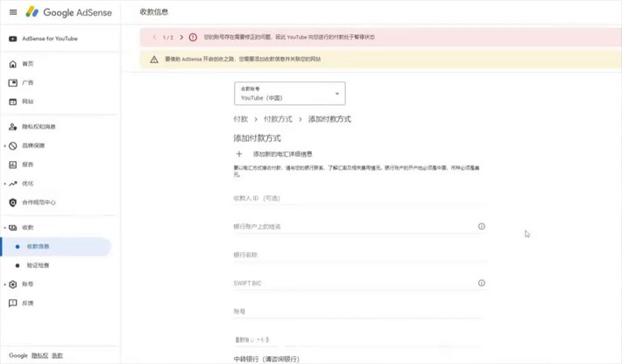Show info for SWIFT BIC field
Viewport: 622px width, 364px height.
point(482,283)
